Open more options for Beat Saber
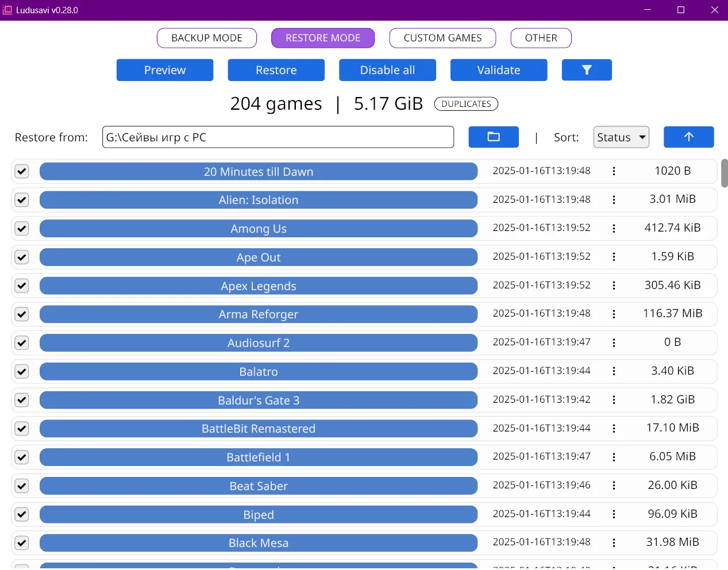Screen dimensions: 728x570 (x=614, y=486)
